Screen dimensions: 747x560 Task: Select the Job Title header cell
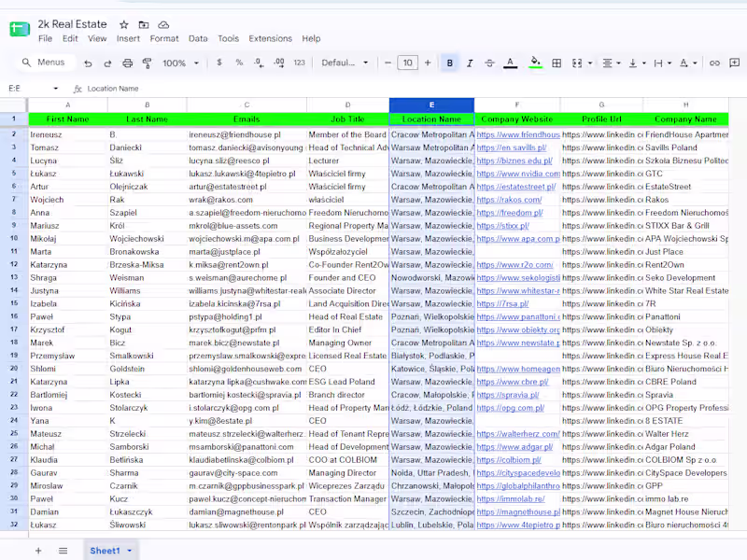click(x=347, y=119)
